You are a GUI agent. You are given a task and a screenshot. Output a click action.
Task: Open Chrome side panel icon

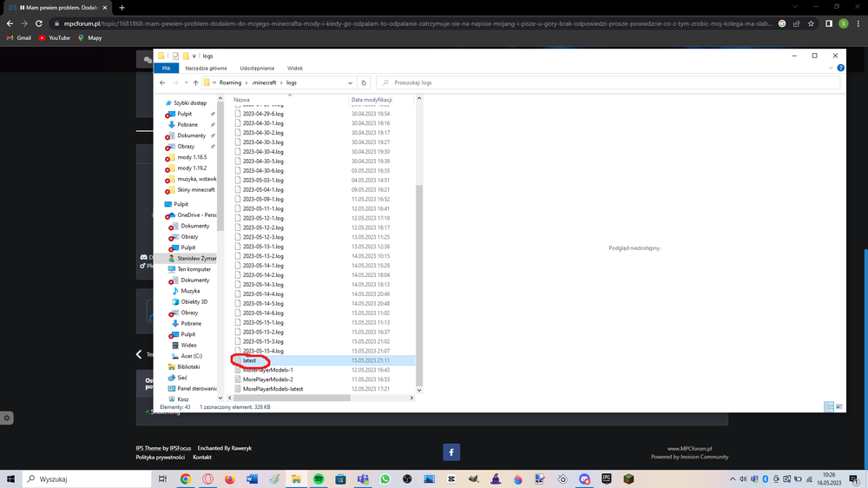829,23
